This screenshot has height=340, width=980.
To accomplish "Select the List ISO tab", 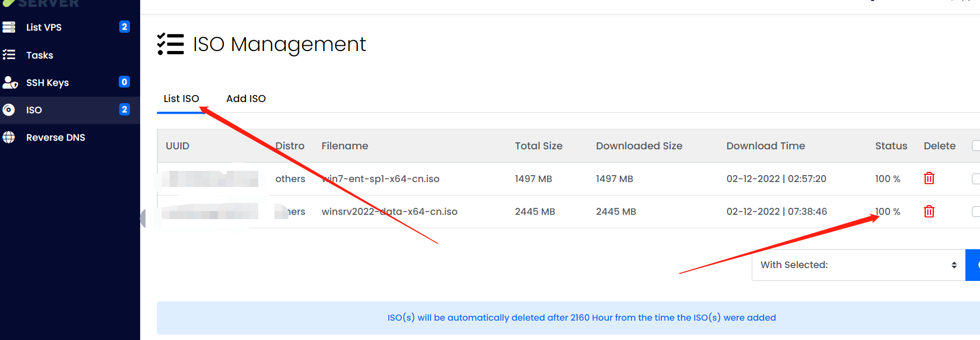I will 181,98.
